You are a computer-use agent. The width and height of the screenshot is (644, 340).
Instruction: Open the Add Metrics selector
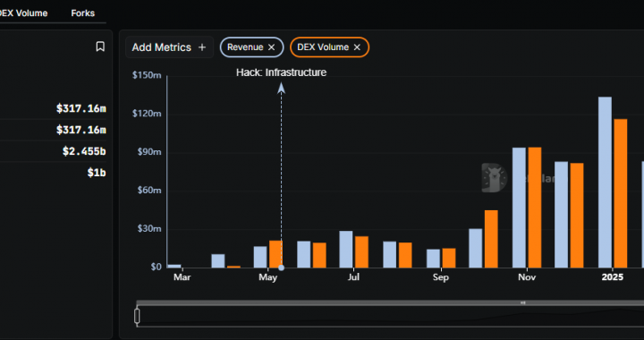click(x=169, y=47)
